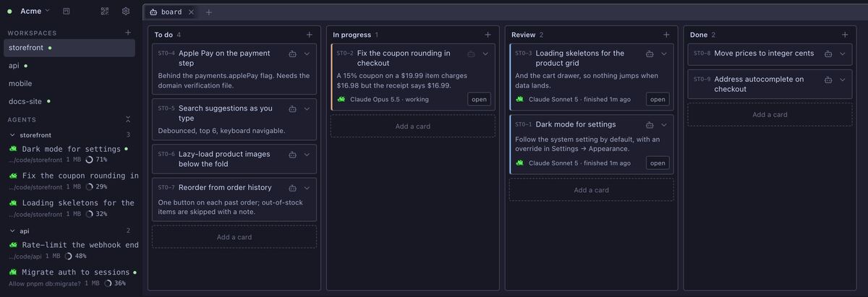Click the robot icon on Lazy-load product images card

point(292,154)
